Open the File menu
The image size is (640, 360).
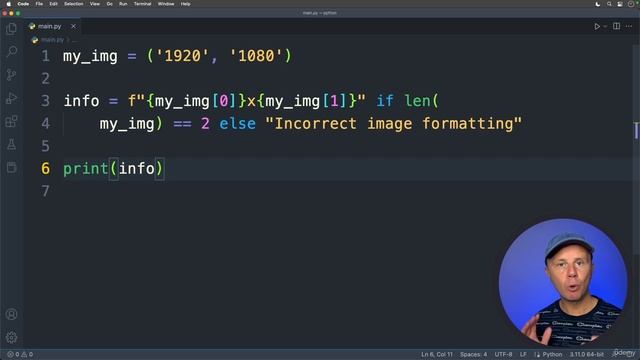(39, 4)
